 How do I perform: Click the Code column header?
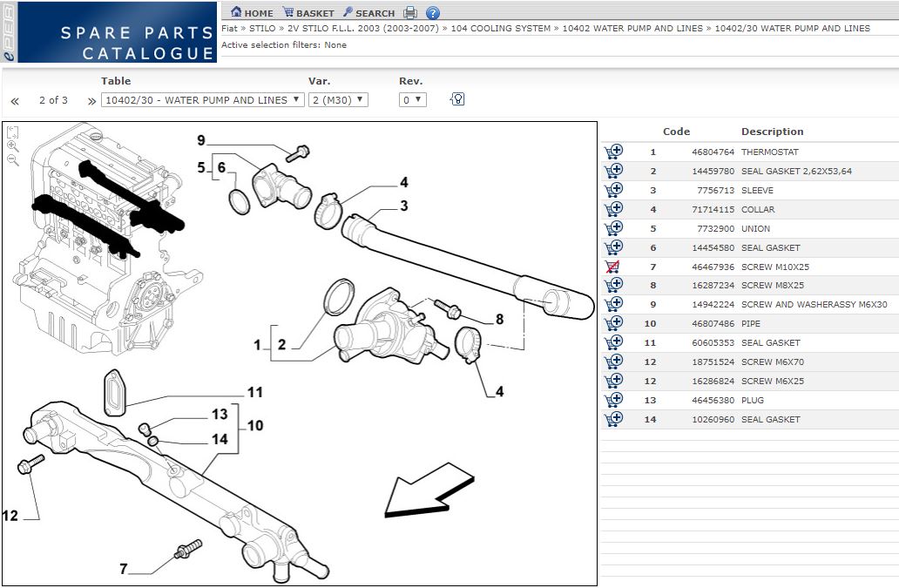[676, 132]
